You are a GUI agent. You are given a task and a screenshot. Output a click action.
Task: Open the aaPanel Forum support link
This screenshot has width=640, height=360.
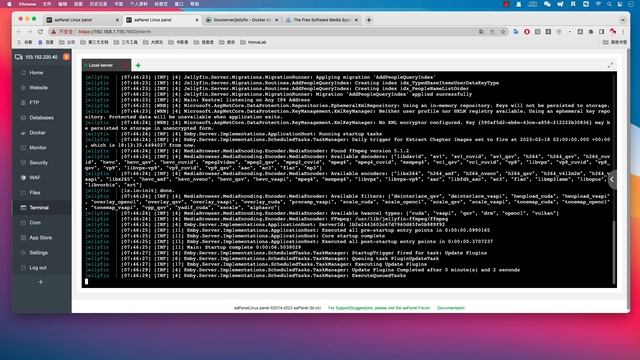coord(379,308)
